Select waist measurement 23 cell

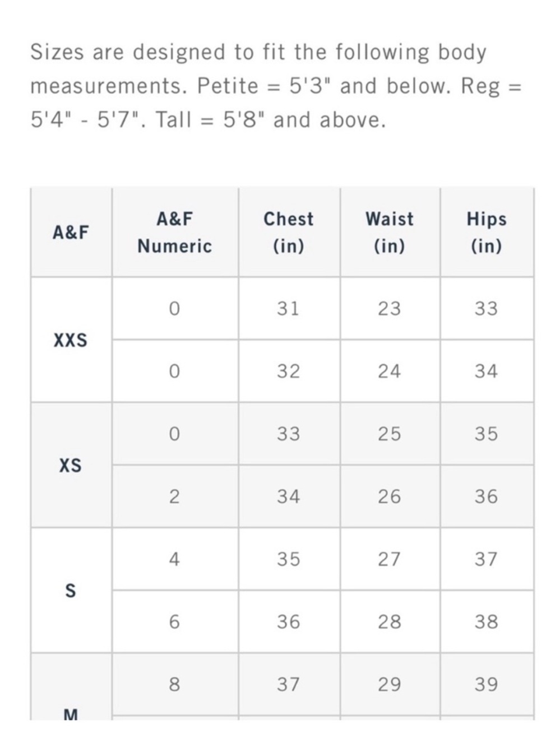pyautogui.click(x=390, y=309)
